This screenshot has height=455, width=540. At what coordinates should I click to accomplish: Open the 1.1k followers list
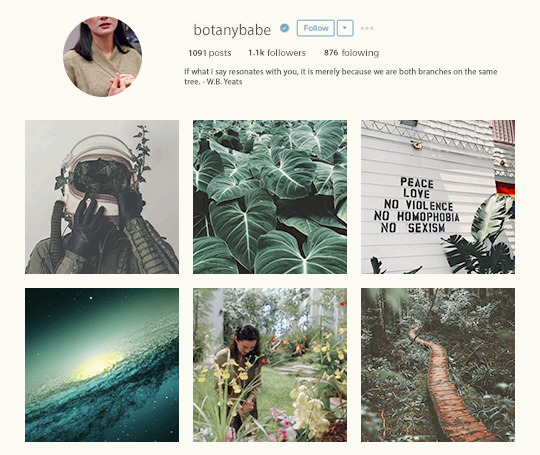click(x=277, y=53)
